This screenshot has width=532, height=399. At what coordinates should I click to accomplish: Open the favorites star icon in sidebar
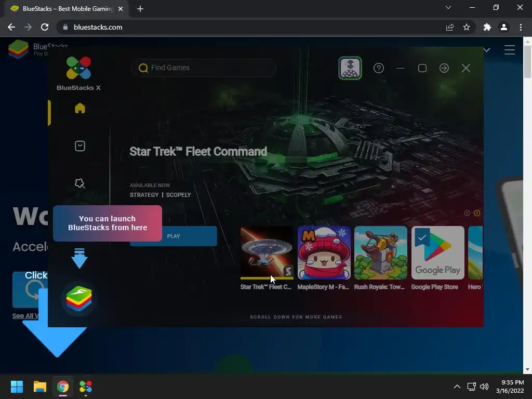[79, 183]
